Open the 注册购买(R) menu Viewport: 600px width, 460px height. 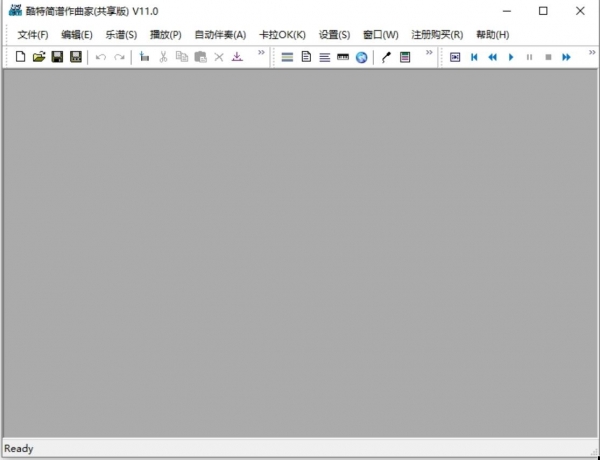click(437, 35)
